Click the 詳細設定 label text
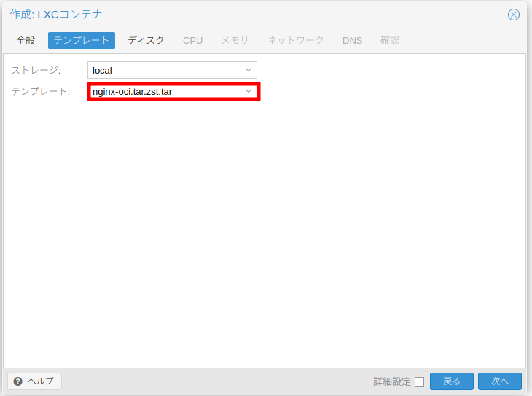 (392, 381)
